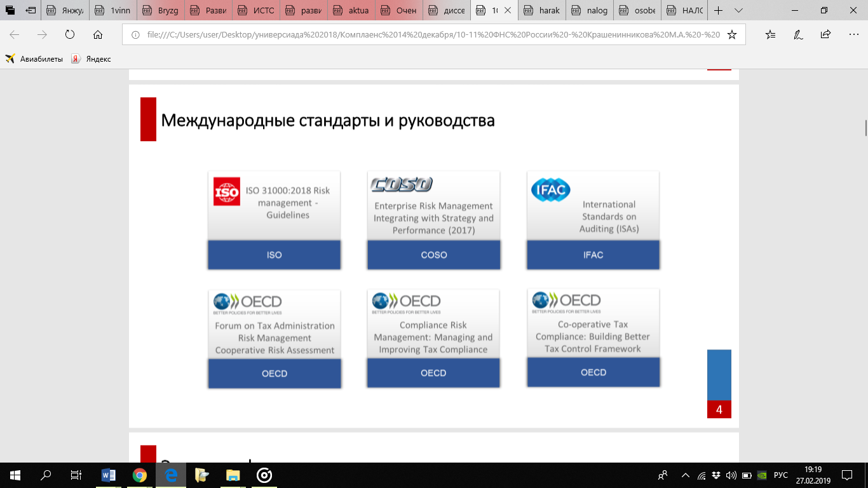Click 'Forum on Tax Administration' card text

click(275, 338)
